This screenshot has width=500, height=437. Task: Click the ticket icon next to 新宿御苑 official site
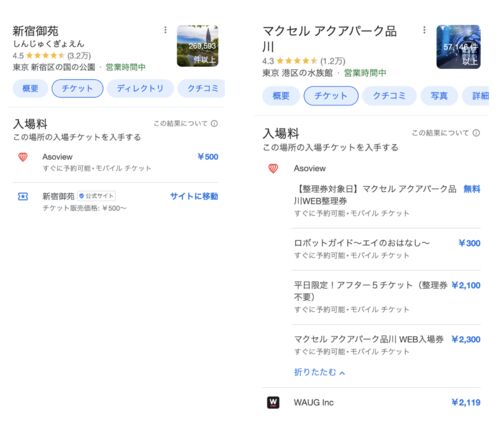(x=23, y=197)
